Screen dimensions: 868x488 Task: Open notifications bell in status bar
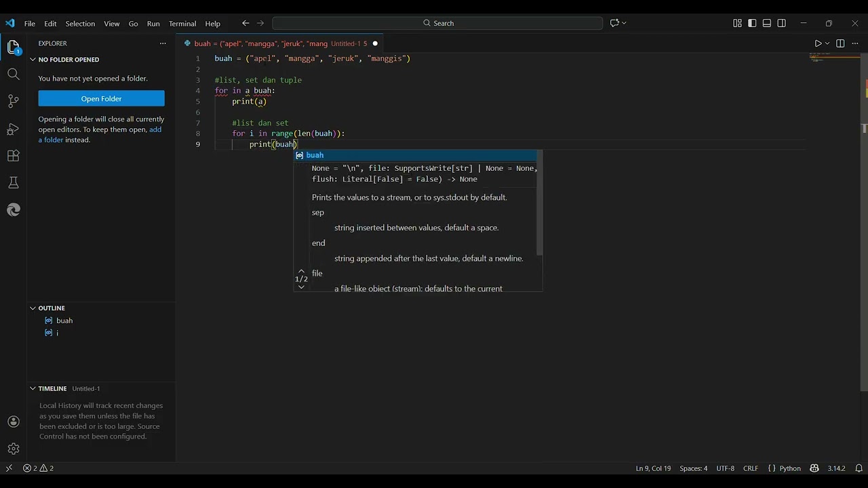pos(859,468)
